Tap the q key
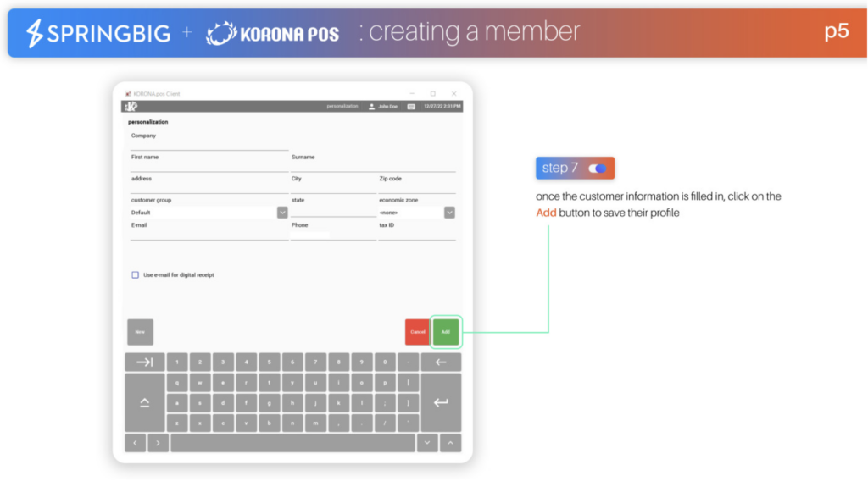The image size is (868, 487). [x=177, y=383]
